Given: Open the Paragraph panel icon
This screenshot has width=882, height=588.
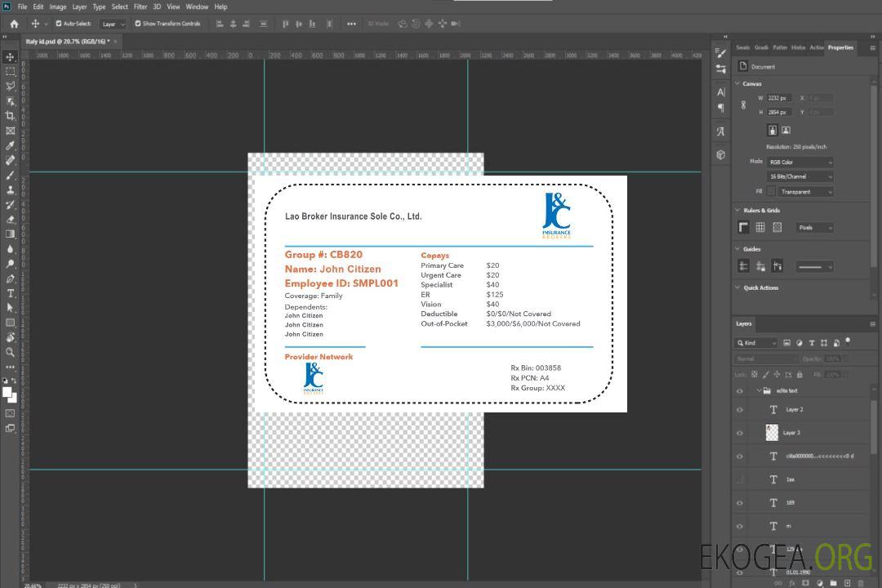Looking at the screenshot, I should click(720, 108).
